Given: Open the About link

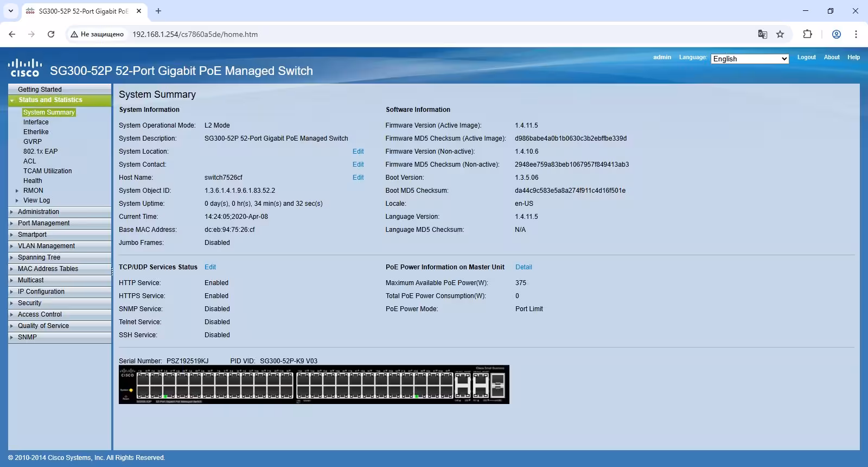Looking at the screenshot, I should tap(832, 57).
